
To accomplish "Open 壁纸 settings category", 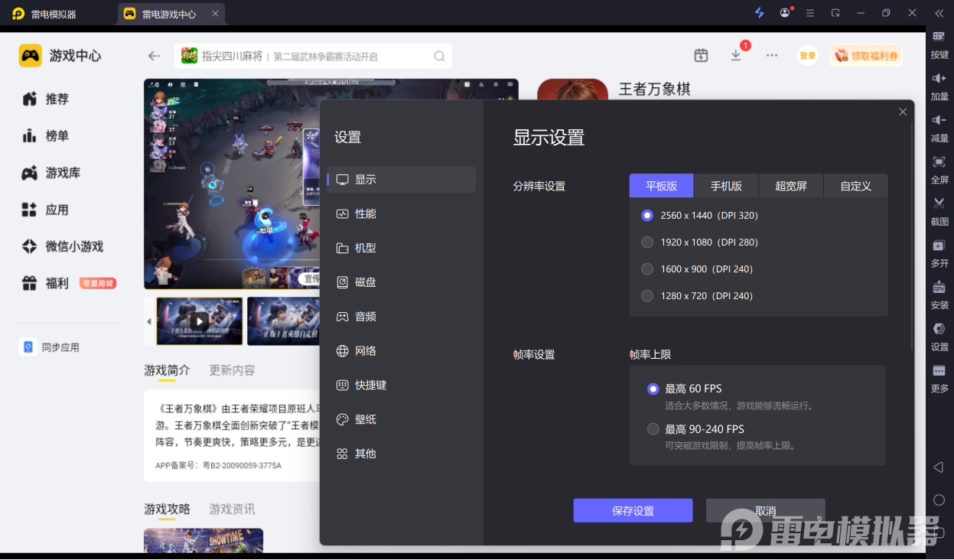I will coord(401,420).
